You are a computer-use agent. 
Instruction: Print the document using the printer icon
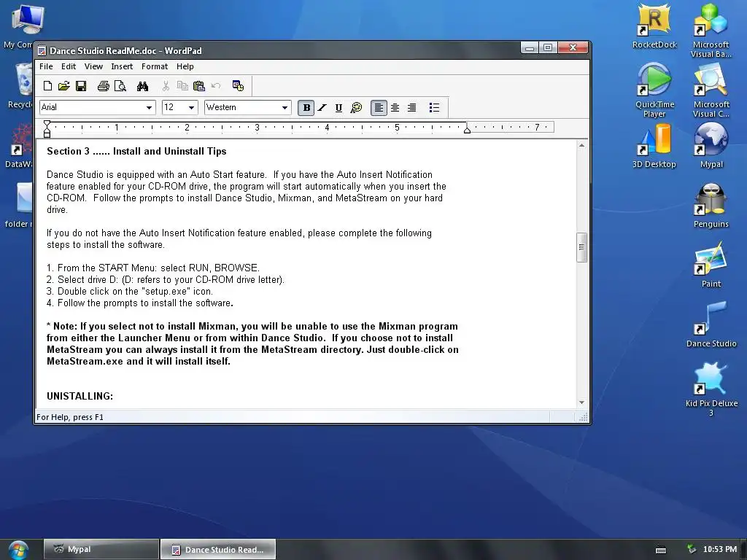point(103,86)
